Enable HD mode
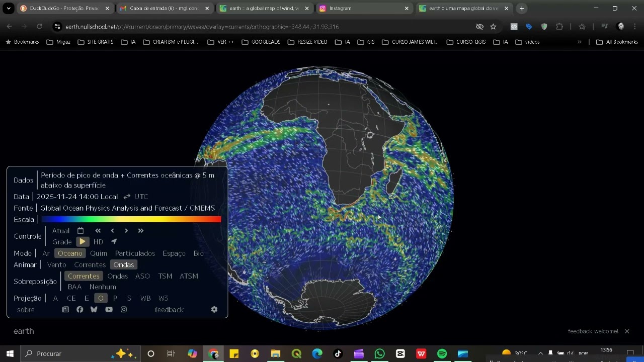The width and height of the screenshot is (644, 362). click(x=98, y=242)
